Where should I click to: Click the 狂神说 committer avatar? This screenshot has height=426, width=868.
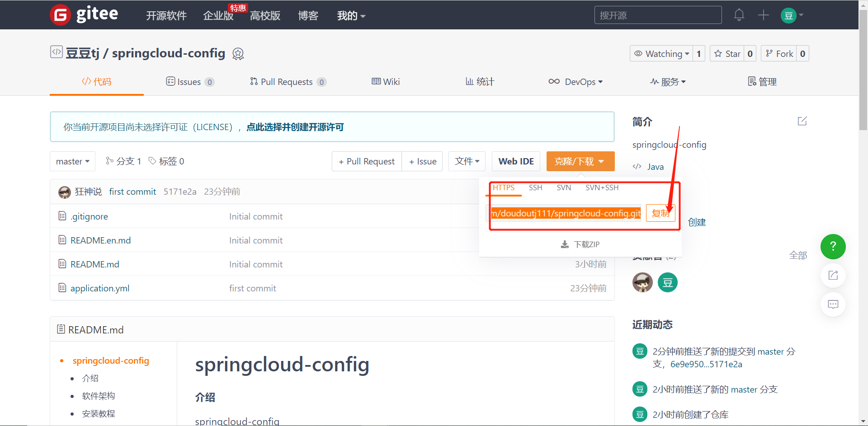(x=65, y=192)
